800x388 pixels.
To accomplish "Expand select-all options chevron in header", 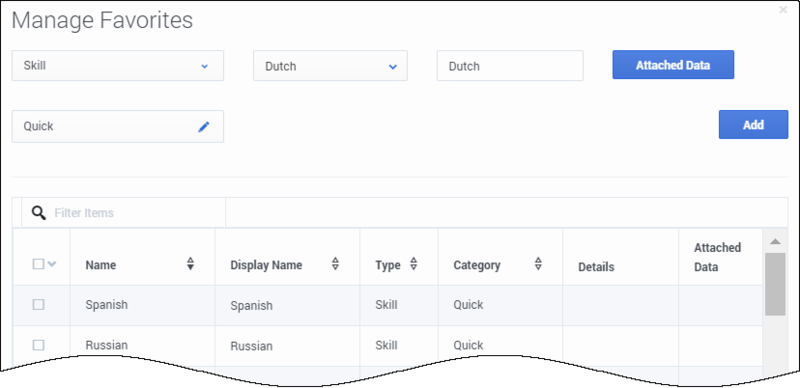I will point(52,264).
